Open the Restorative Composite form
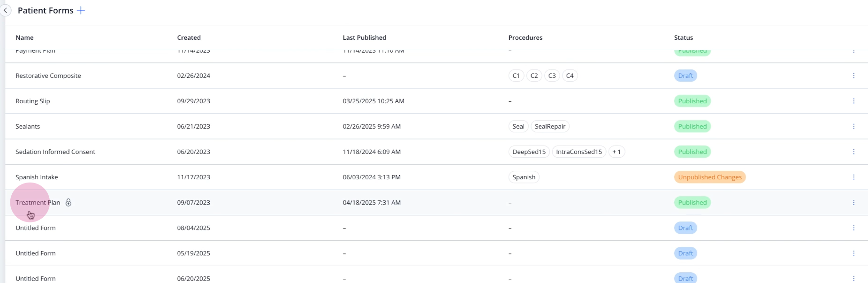The image size is (868, 283). coord(48,76)
